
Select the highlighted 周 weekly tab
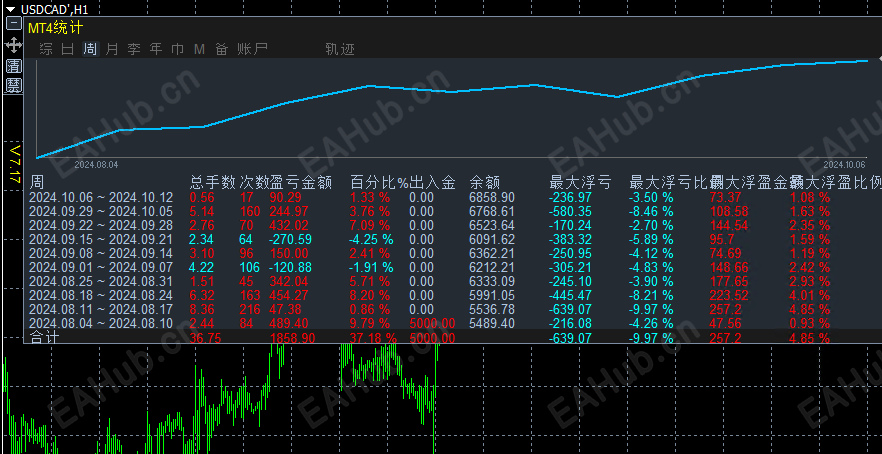pos(90,49)
